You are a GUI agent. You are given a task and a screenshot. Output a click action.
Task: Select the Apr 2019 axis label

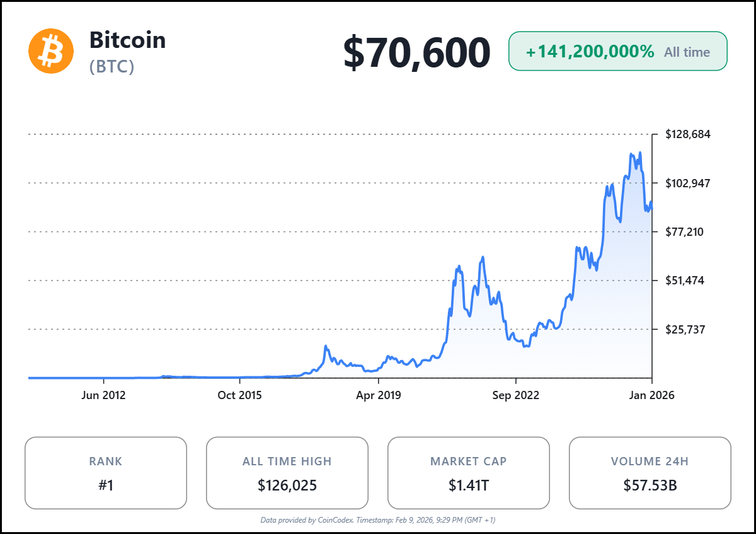click(378, 395)
